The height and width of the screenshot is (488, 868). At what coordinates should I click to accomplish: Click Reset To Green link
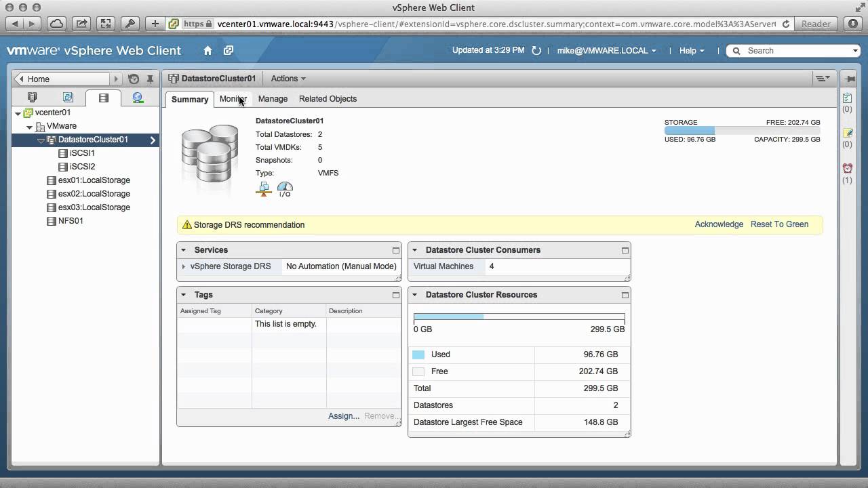click(x=779, y=224)
